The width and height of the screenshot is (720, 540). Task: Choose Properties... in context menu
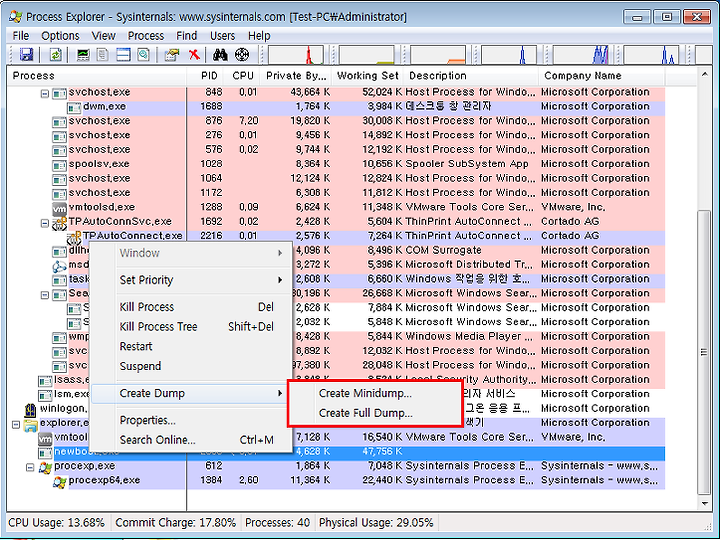pyautogui.click(x=191, y=420)
